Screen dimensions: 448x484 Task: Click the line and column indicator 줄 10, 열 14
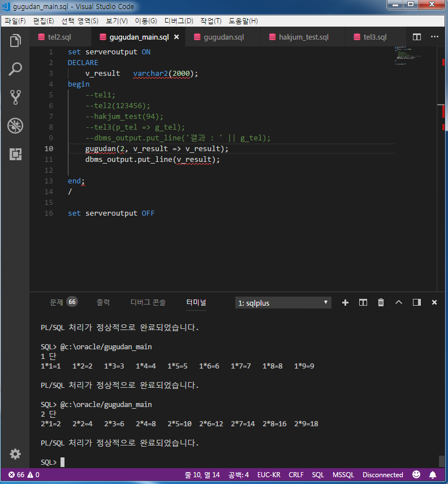pyautogui.click(x=202, y=475)
